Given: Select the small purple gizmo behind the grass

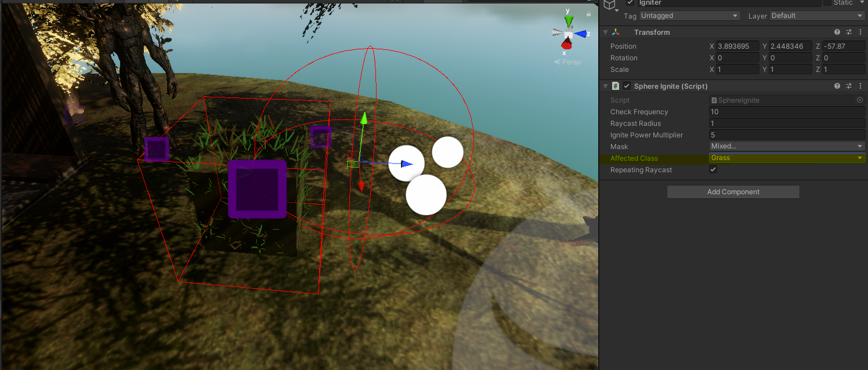Looking at the screenshot, I should click(320, 137).
